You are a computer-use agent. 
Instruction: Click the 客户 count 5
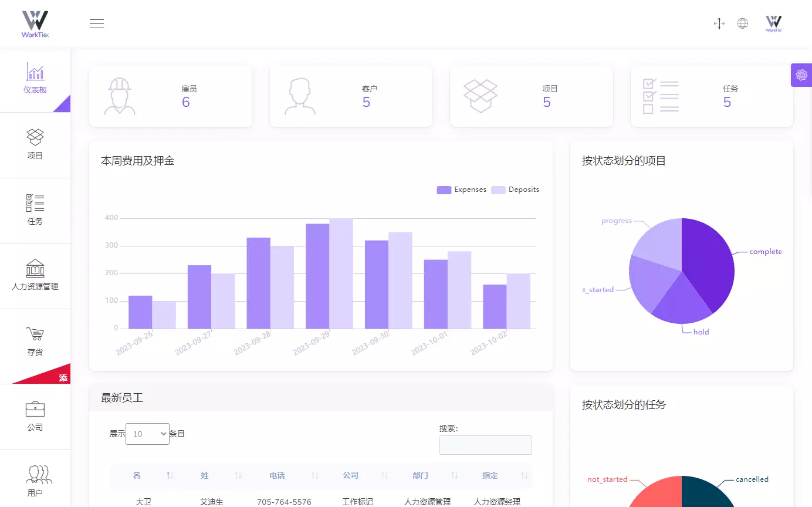tap(366, 102)
